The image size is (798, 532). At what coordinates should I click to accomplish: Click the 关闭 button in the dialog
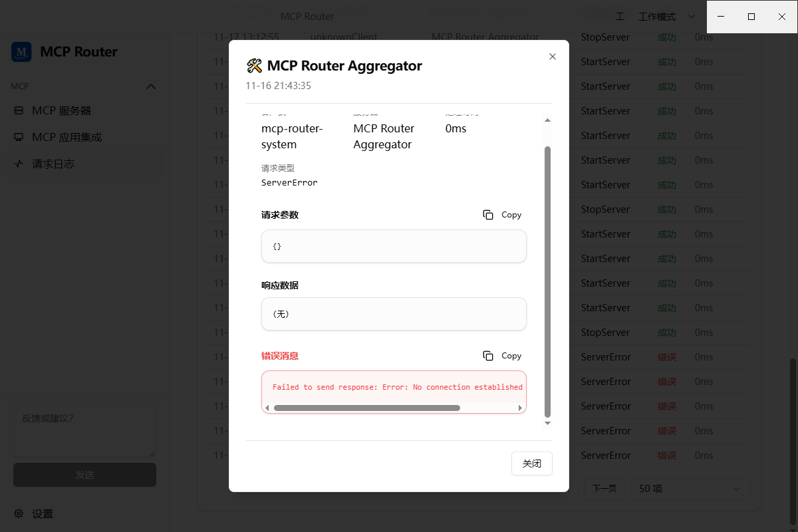point(532,464)
